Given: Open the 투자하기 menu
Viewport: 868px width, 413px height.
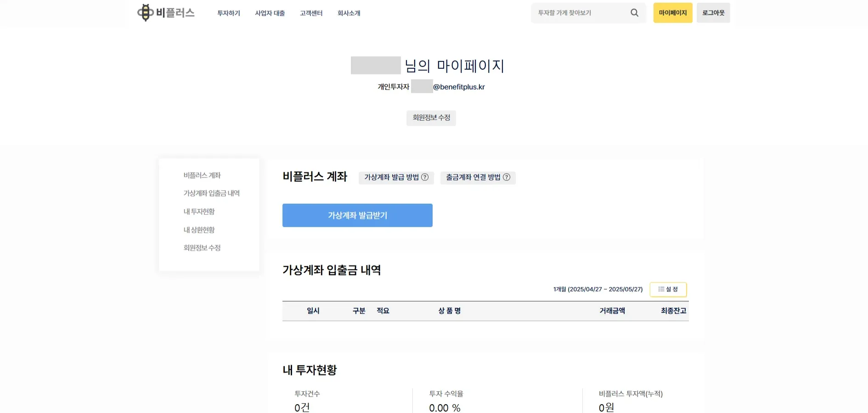Looking at the screenshot, I should [x=229, y=13].
